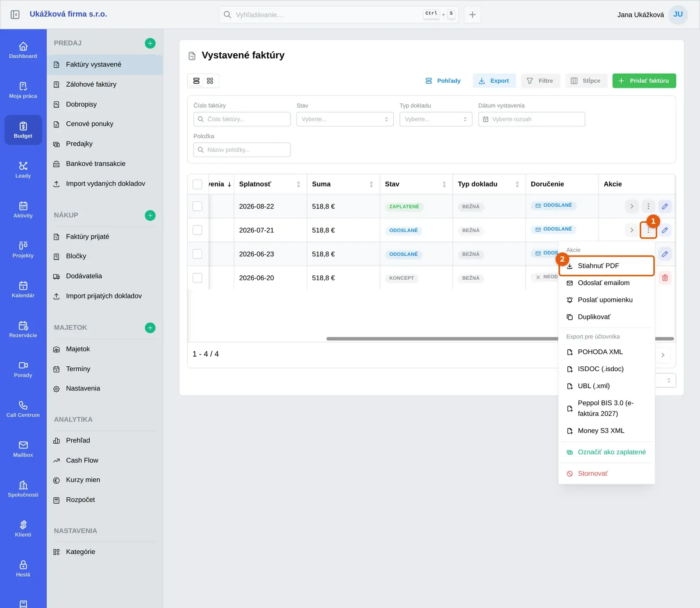Open the Dashboard from the left rail
Viewport: 700px width, 608px height.
23,50
